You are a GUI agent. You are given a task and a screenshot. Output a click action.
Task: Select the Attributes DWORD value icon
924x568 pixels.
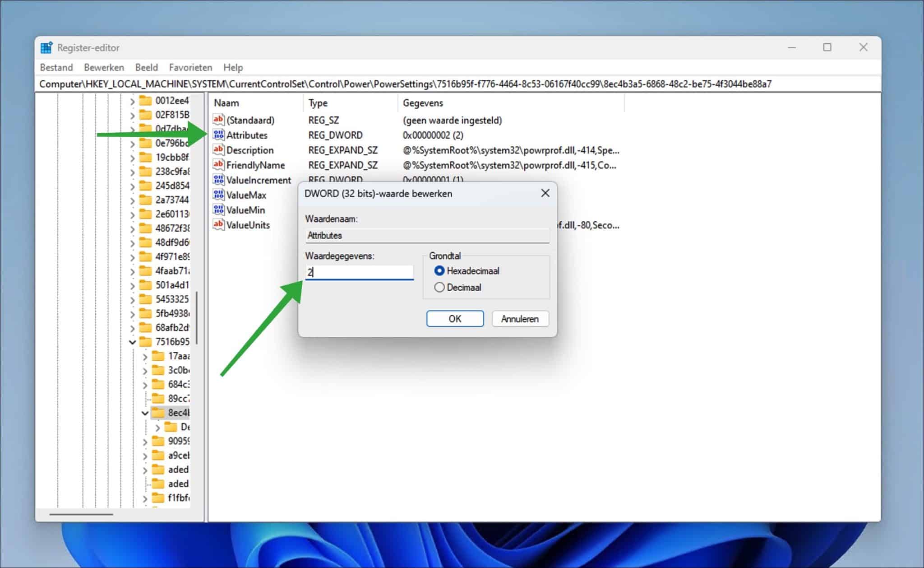(219, 135)
